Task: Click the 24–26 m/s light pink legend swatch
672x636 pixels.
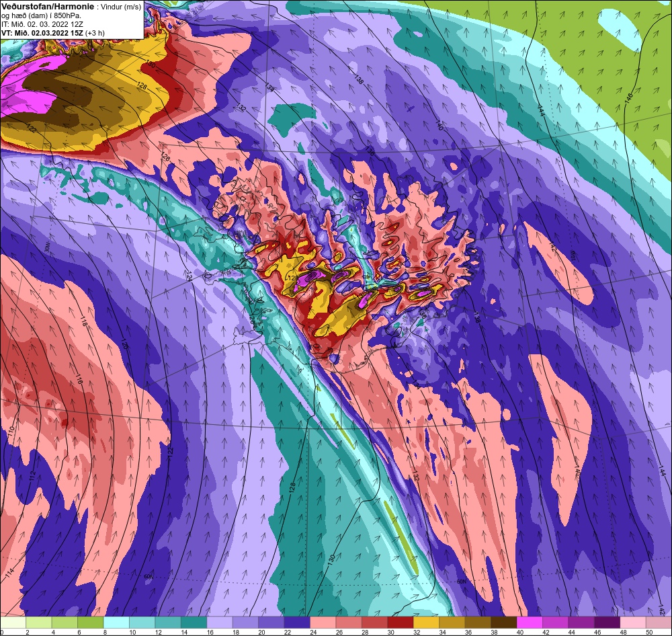Action: (323, 623)
